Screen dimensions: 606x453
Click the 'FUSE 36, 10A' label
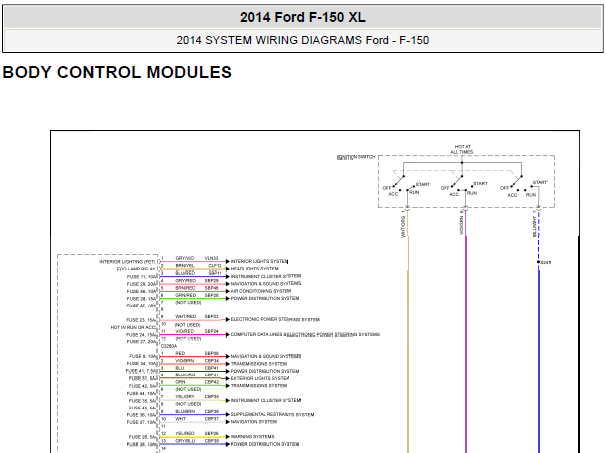(x=141, y=415)
